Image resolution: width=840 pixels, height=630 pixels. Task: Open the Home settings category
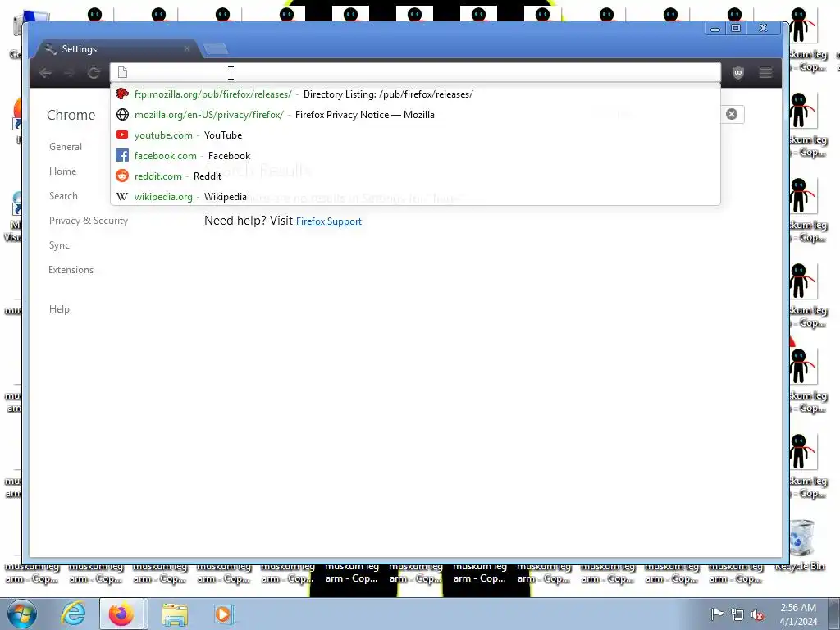tap(62, 171)
